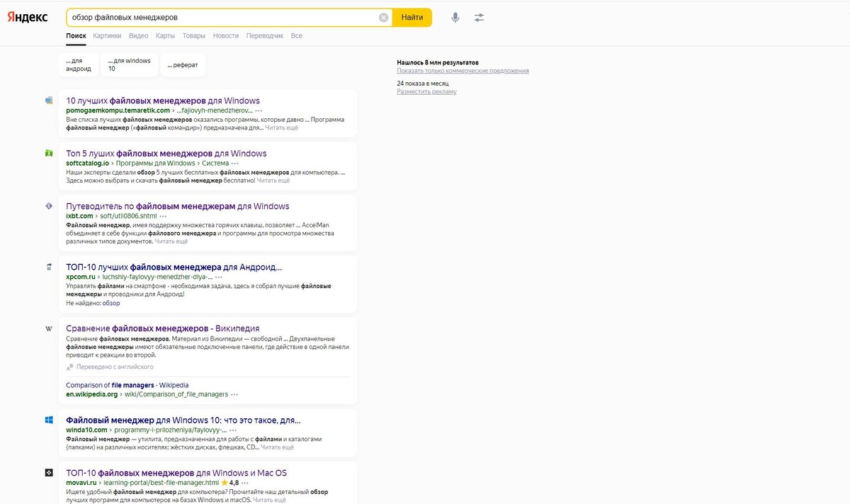Click the winda10.com Windows favicon

tap(49, 420)
